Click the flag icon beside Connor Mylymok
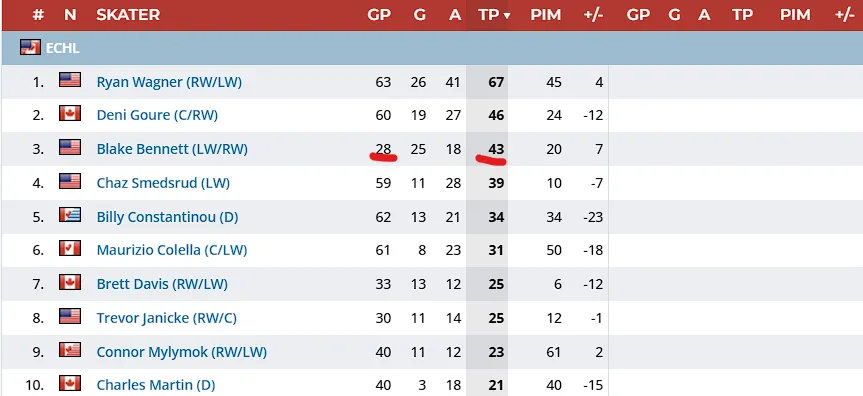863x396 pixels. coord(70,350)
